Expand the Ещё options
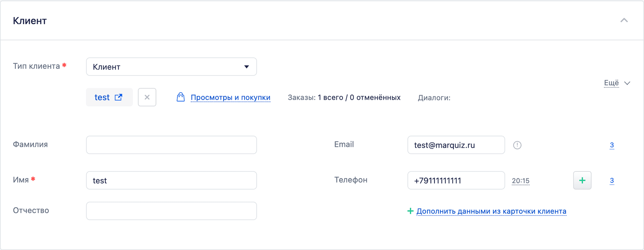This screenshot has height=250, width=644. point(611,83)
